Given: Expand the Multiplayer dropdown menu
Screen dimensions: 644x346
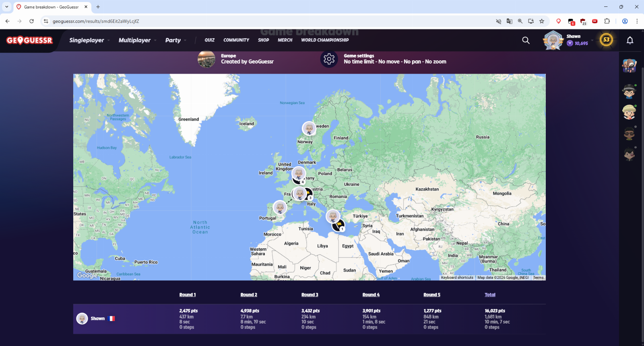Looking at the screenshot, I should (x=137, y=40).
